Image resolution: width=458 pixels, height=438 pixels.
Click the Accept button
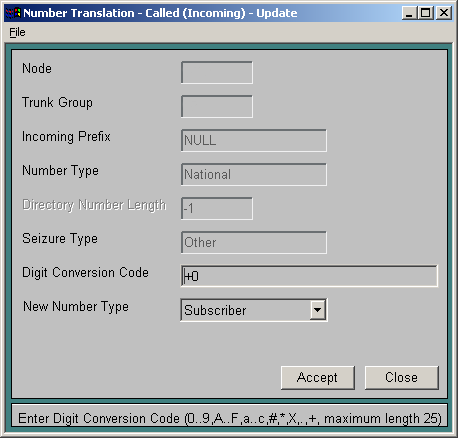click(318, 377)
